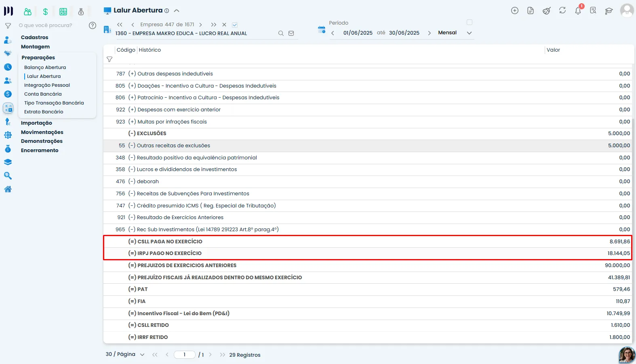Image resolution: width=636 pixels, height=364 pixels.
Task: Click the refresh sync icon
Action: [x=562, y=10]
